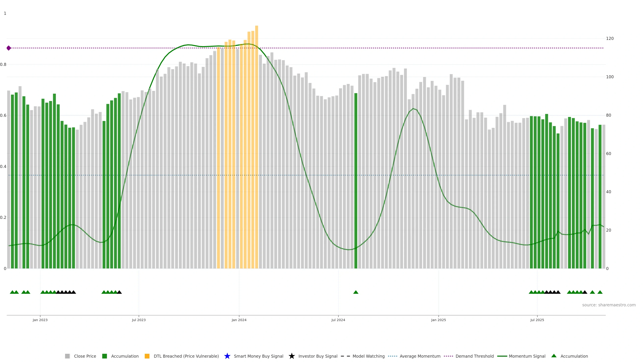Click the green Accumulation triangle legend icon

[554, 356]
